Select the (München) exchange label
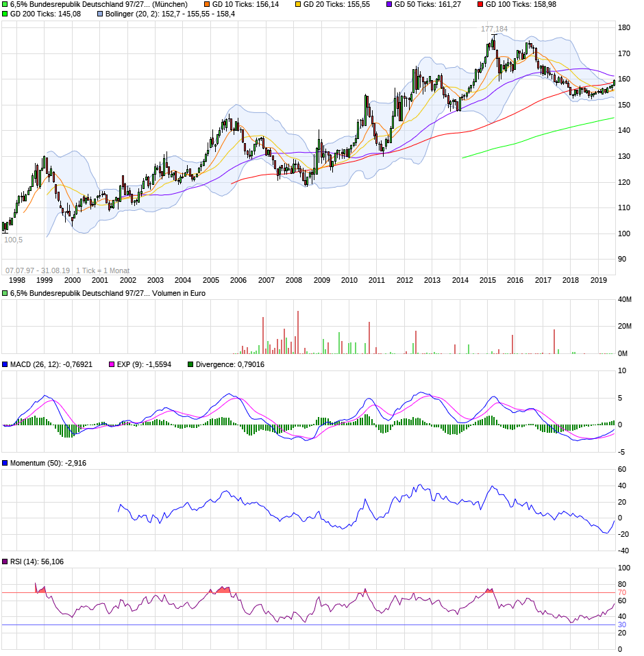 click(x=171, y=5)
